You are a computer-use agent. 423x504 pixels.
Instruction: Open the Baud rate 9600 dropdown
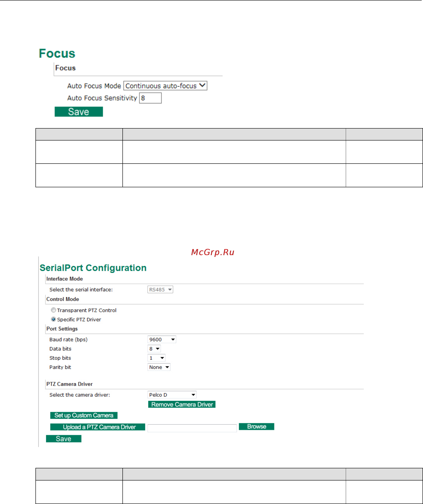pos(161,339)
